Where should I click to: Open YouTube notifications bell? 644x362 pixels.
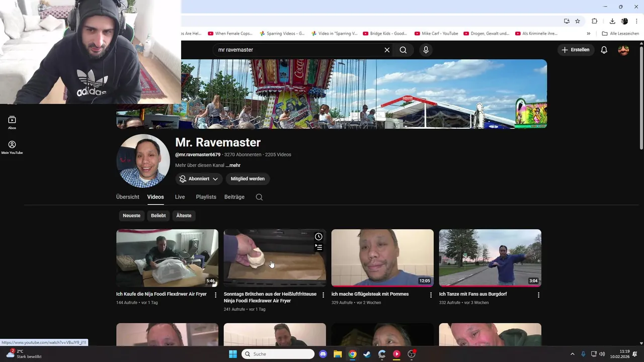pyautogui.click(x=604, y=50)
